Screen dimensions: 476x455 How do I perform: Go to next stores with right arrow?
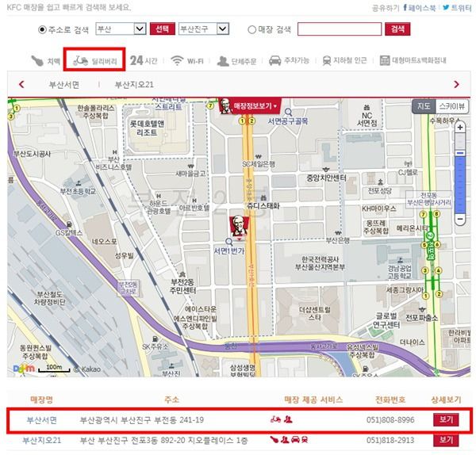(x=456, y=84)
